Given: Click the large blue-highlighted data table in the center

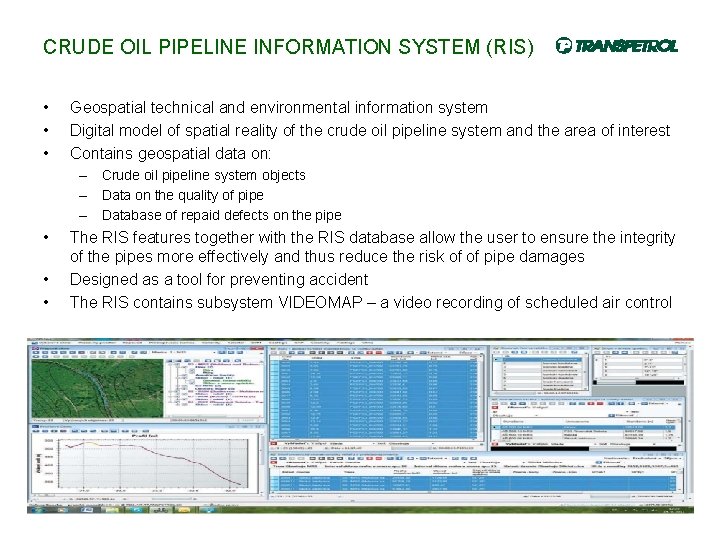Looking at the screenshot, I should coord(374,399).
